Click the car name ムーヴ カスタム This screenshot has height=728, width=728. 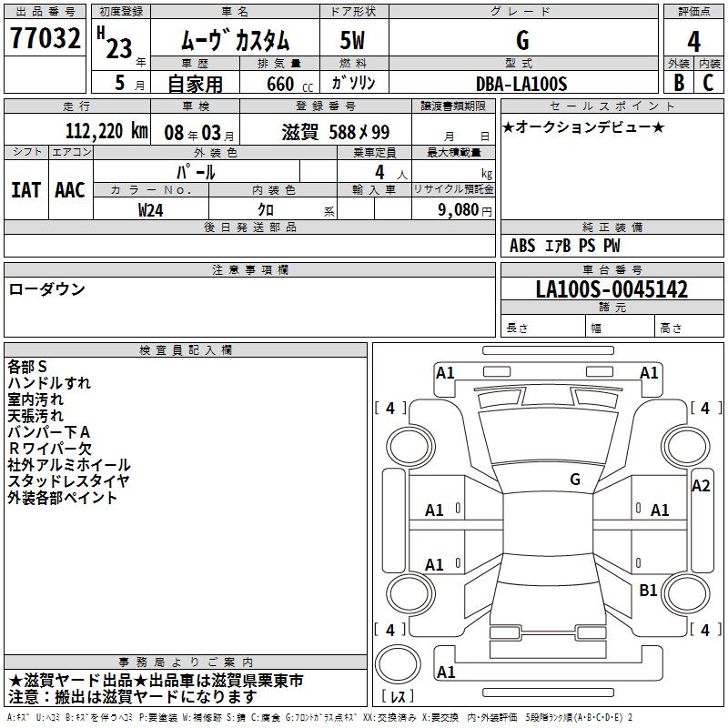coord(235,40)
